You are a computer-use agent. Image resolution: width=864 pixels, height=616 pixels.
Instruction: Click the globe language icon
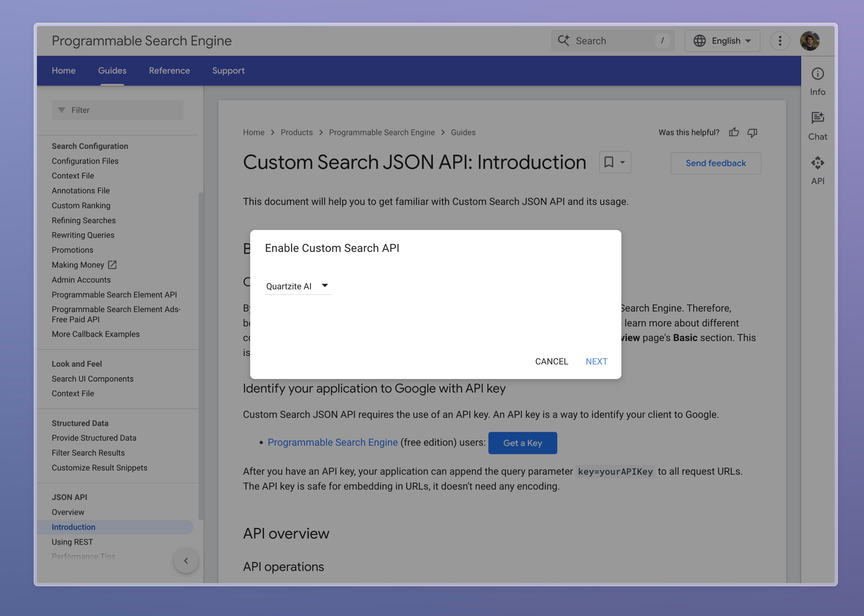click(x=699, y=40)
